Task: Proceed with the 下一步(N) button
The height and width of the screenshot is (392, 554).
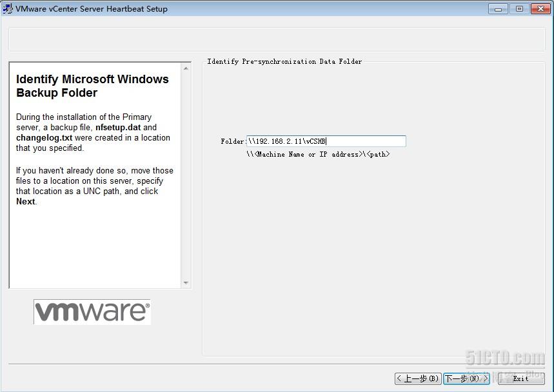Action: pos(466,378)
